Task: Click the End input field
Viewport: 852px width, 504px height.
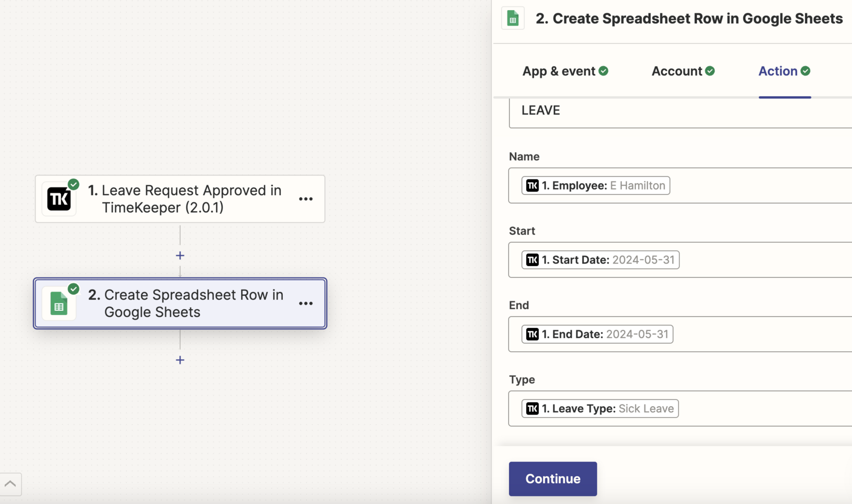Action: [681, 334]
